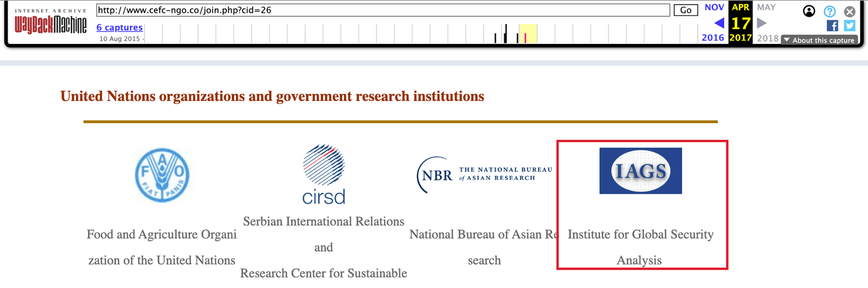The width and height of the screenshot is (868, 288).
Task: Click the IAGS logo
Action: point(641,171)
